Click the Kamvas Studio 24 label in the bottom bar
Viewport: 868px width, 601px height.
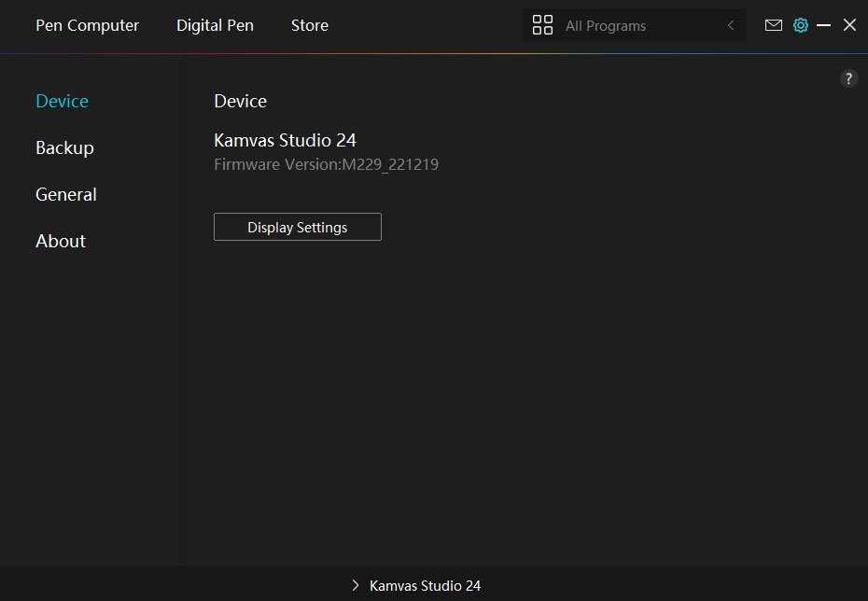click(x=425, y=585)
